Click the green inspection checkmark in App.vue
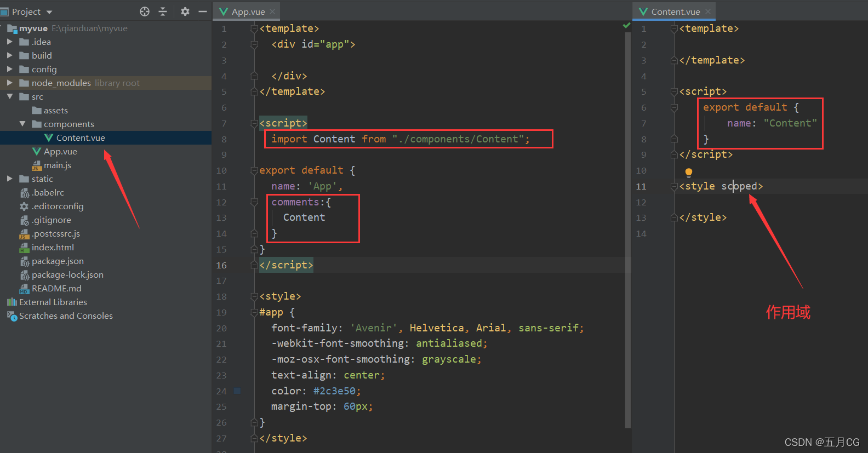The height and width of the screenshot is (453, 868). coord(626,25)
